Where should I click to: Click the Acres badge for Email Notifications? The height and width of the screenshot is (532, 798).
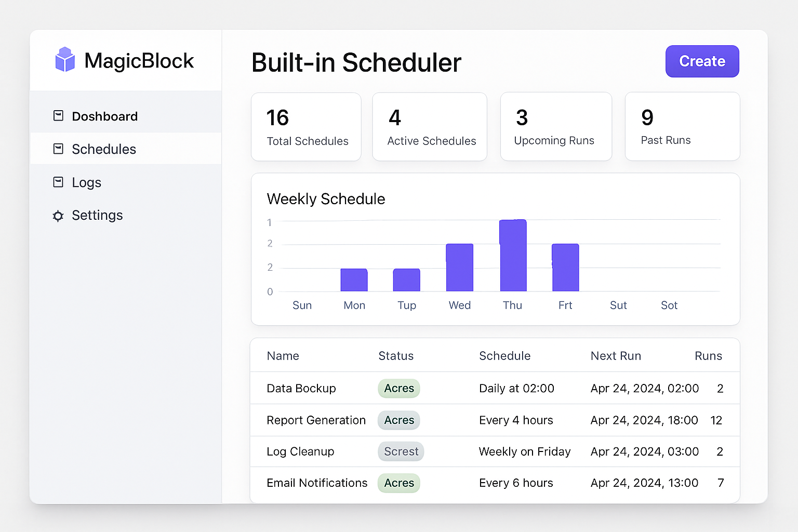(398, 483)
